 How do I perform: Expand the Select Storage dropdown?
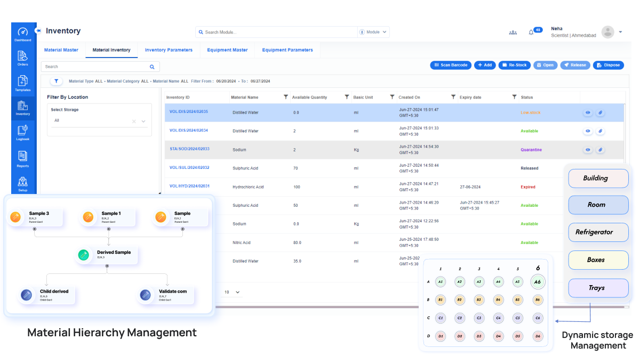click(143, 121)
